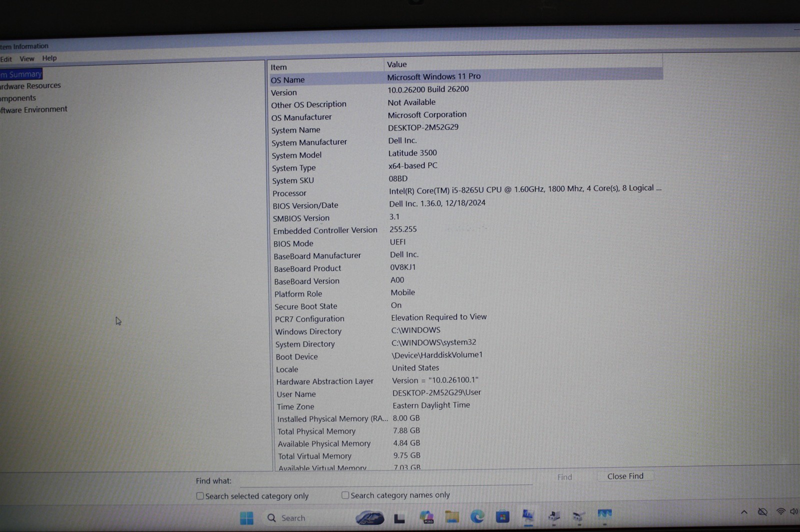Screen dimensions: 800x532
Task: Click the C:\WINDOWS\system32 value
Action: tap(434, 342)
